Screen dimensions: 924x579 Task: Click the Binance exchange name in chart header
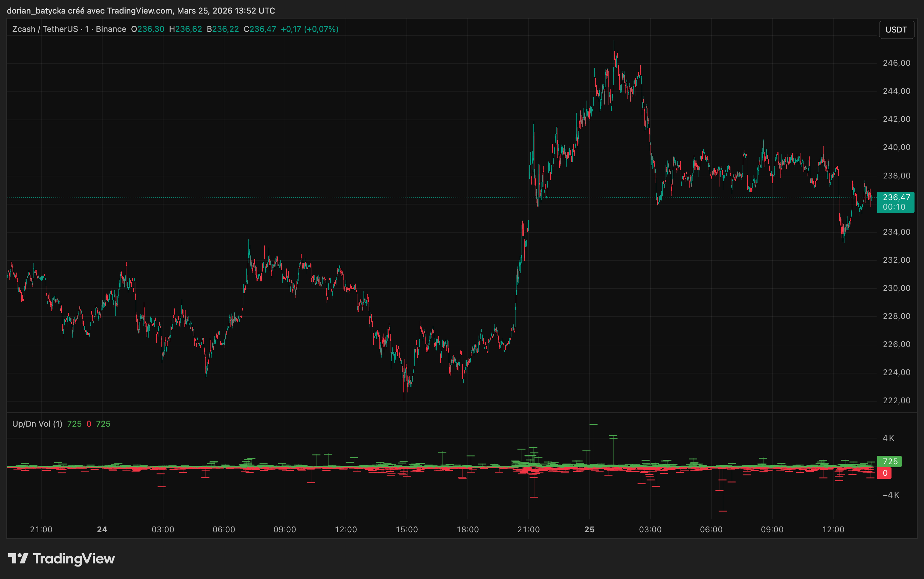[x=111, y=29]
